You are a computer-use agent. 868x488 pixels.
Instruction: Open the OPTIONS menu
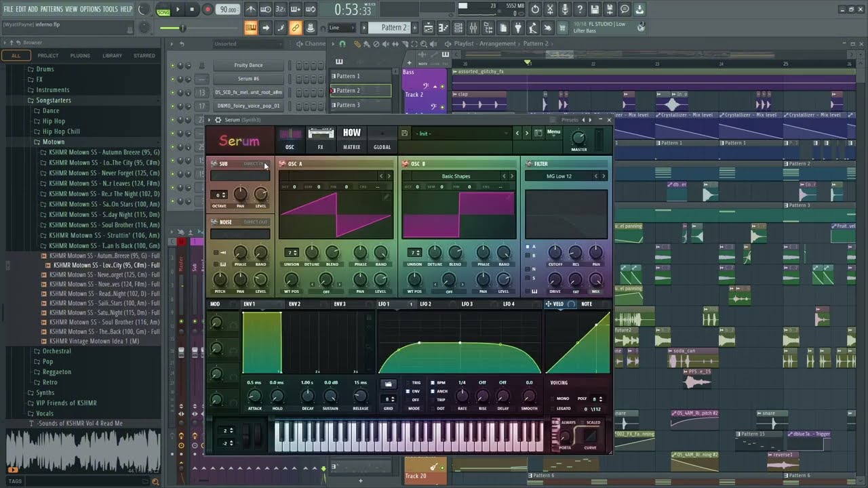[x=90, y=9]
